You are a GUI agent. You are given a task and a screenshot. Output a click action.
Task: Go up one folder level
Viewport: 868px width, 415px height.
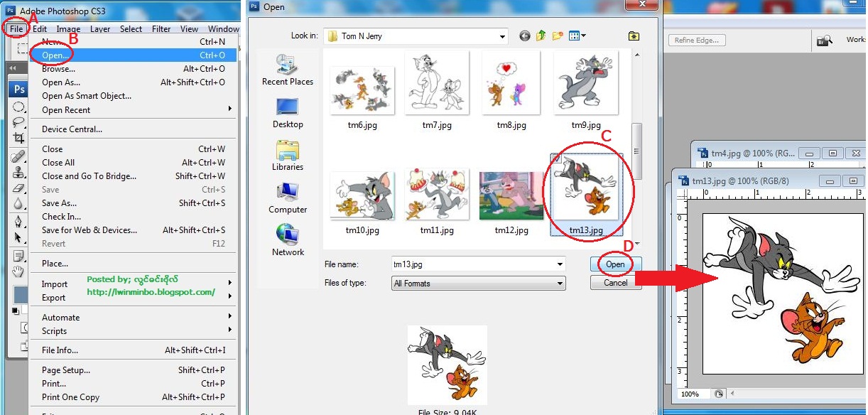coord(541,36)
